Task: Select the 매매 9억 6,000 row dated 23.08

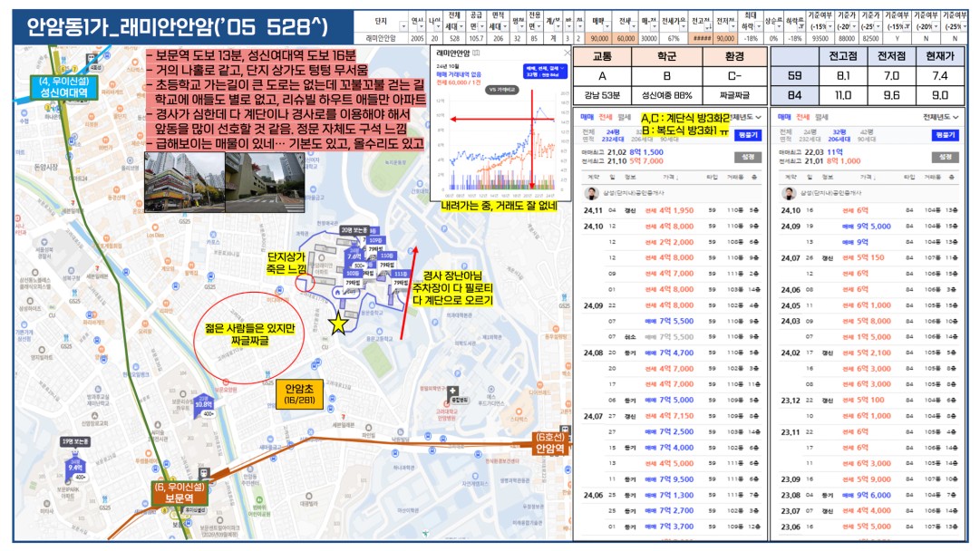Action: click(868, 495)
